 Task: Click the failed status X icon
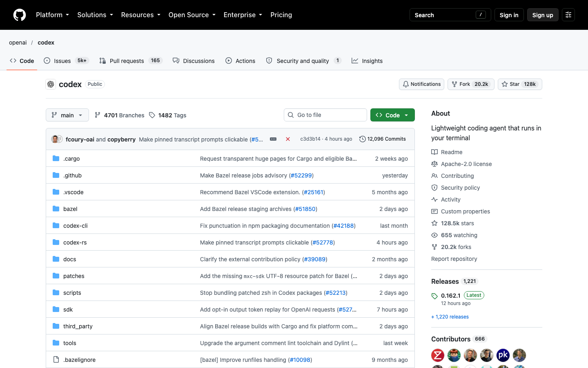(x=288, y=139)
